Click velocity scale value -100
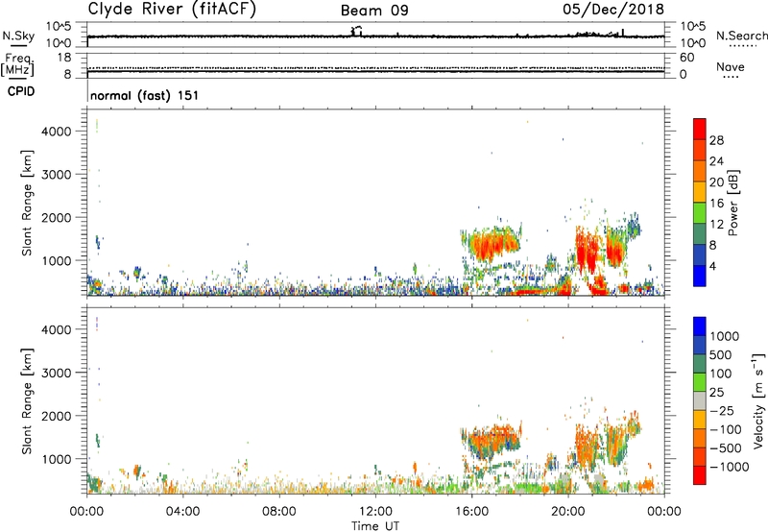Viewport: 768px width, 532px height. pyautogui.click(x=726, y=429)
